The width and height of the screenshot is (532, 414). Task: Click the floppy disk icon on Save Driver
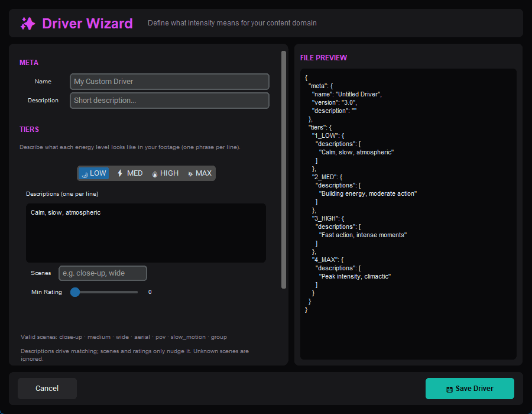tap(449, 389)
